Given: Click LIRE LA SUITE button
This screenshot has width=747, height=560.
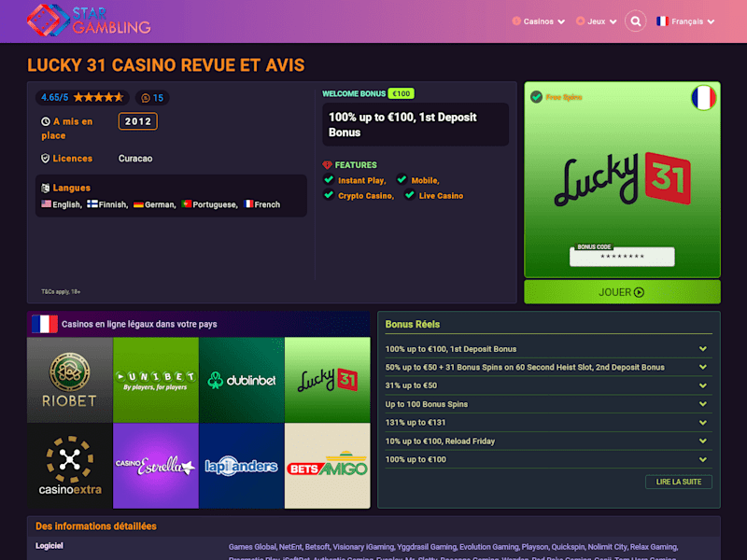Looking at the screenshot, I should [x=679, y=482].
